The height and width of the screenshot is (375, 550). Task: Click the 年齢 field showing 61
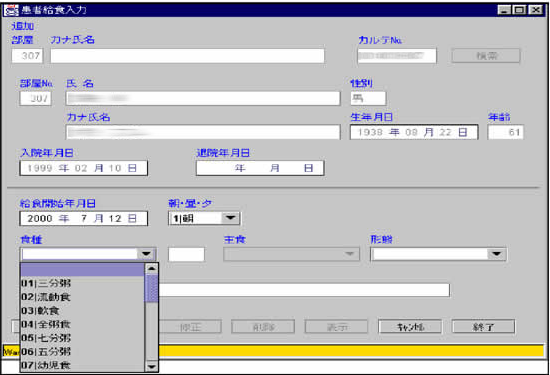tap(505, 132)
